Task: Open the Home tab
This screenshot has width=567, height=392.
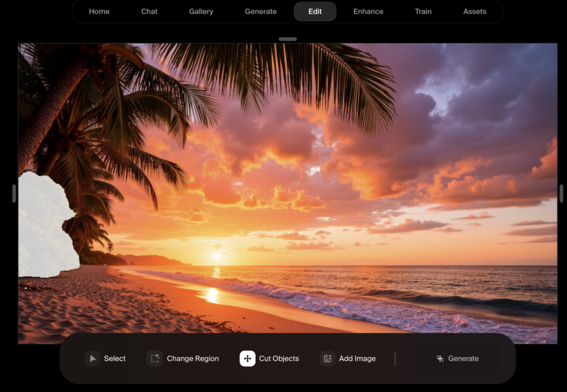Action: point(99,12)
